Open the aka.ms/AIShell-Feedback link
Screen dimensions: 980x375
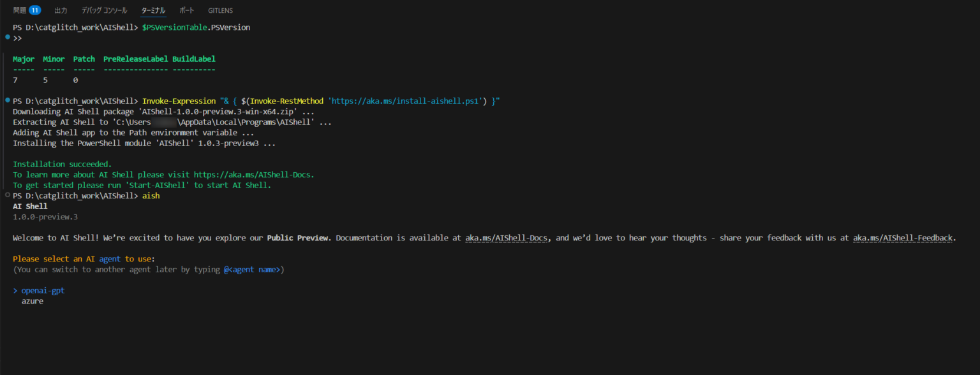(x=903, y=237)
